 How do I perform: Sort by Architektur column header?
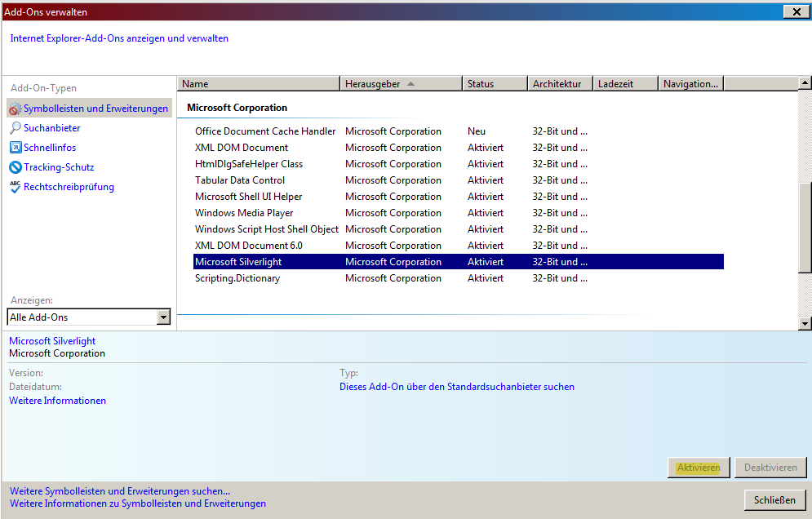(560, 84)
